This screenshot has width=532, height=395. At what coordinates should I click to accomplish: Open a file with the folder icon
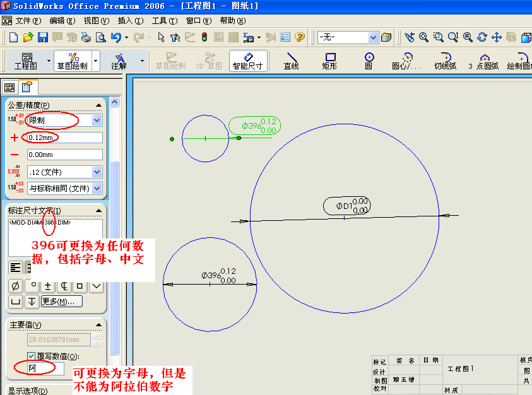coord(28,37)
